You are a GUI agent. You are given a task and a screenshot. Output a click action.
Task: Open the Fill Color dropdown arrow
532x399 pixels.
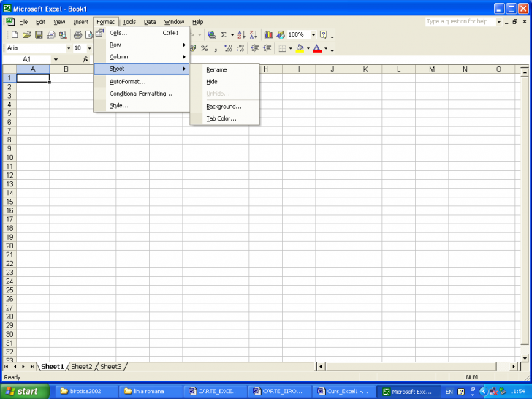coord(308,49)
